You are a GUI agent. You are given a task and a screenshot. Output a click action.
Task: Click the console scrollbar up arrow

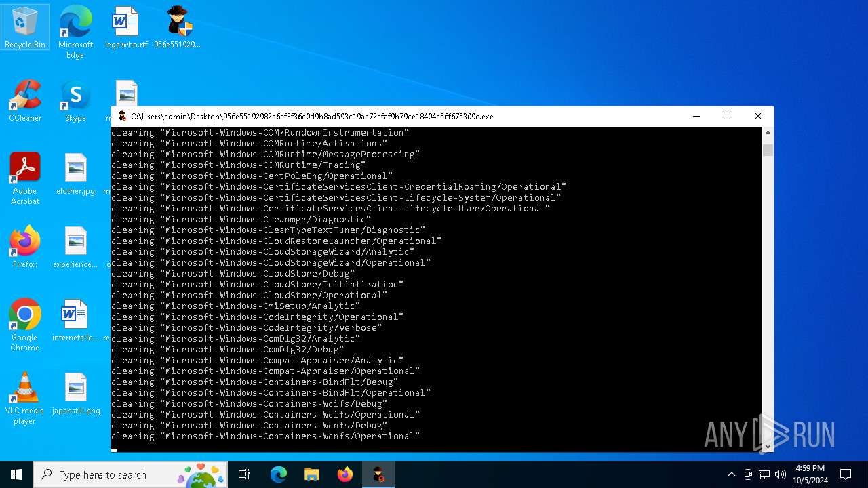(x=768, y=132)
